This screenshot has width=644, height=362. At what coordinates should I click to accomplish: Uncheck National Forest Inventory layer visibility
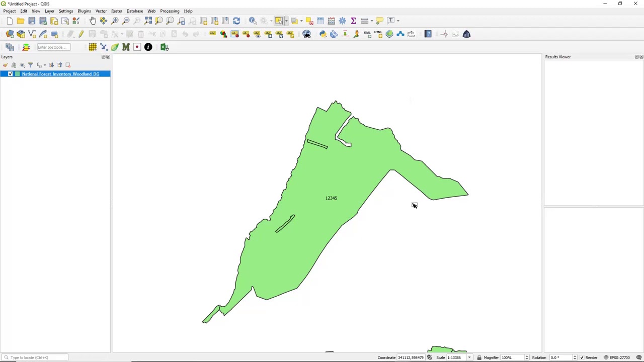[x=10, y=74]
